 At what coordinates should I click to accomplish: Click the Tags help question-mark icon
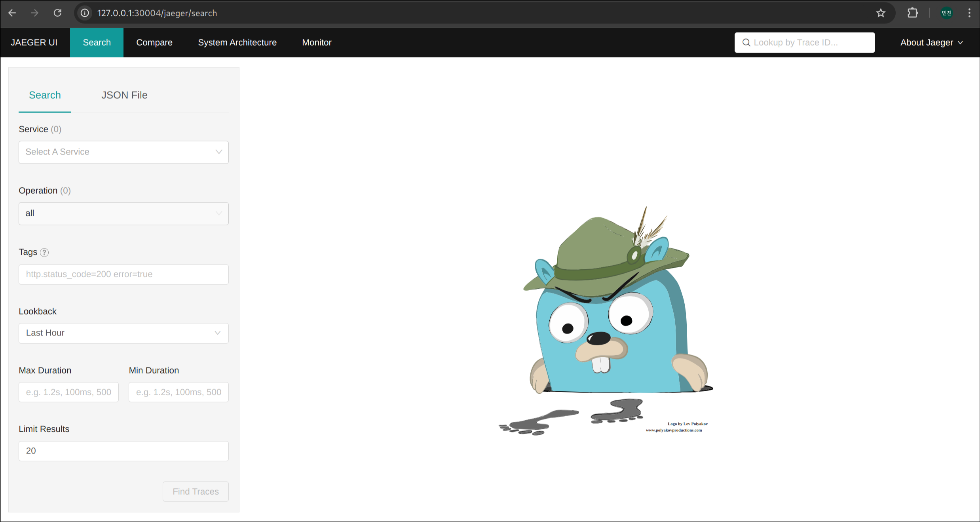[44, 252]
